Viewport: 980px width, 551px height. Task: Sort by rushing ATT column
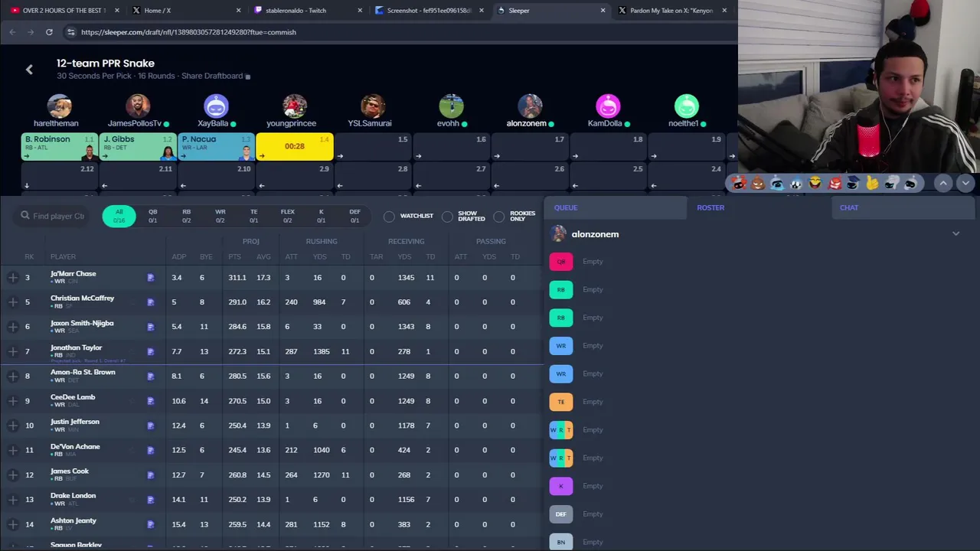[291, 257]
